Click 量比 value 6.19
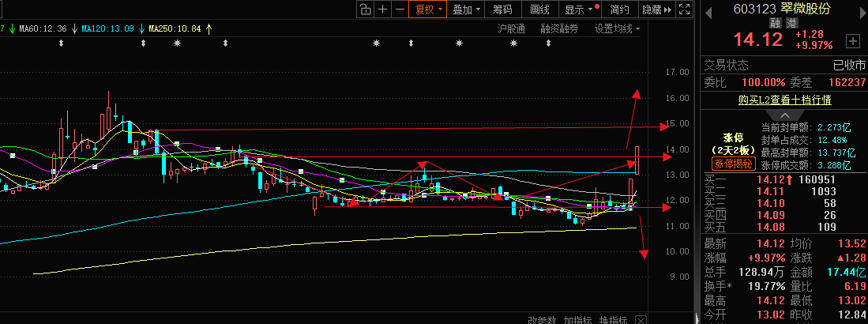Image resolution: width=868 pixels, height=324 pixels. pyautogui.click(x=854, y=286)
